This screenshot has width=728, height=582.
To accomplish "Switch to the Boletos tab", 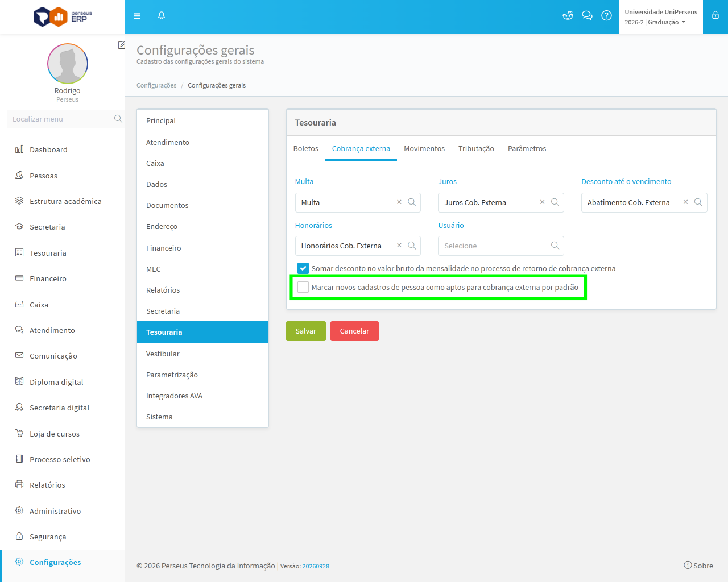I will (305, 149).
